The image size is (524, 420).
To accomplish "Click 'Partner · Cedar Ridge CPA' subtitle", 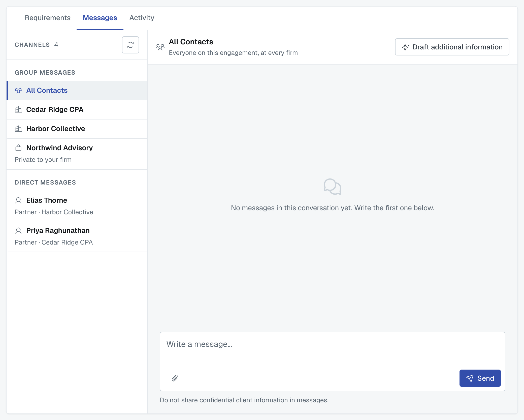I will pyautogui.click(x=54, y=242).
